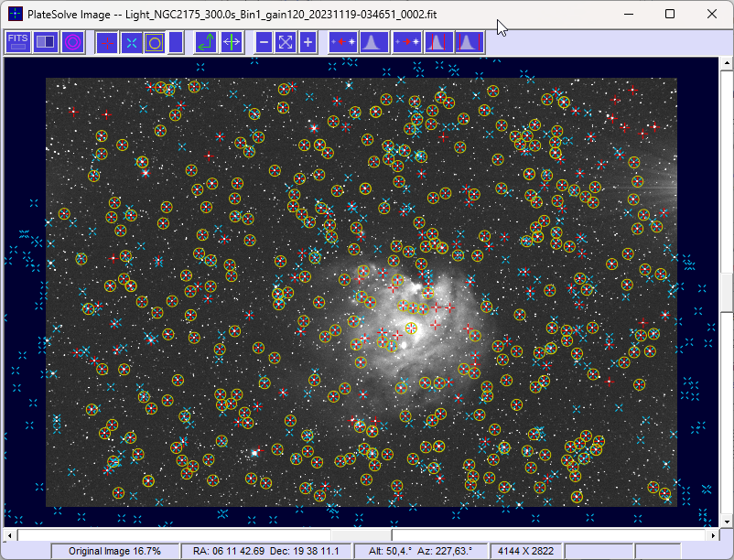Click the red left-arrow stars icon
Viewport: 734px width, 560px height.
pos(343,43)
